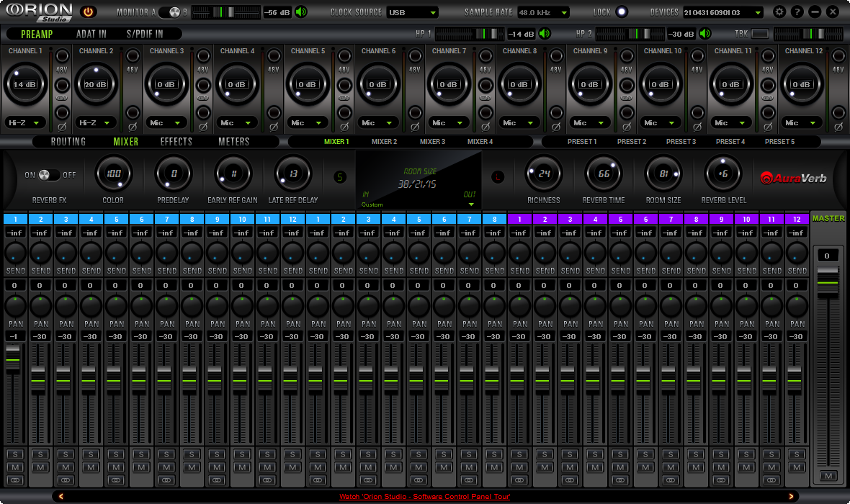Enable 48V phantom power on Channel 1

(x=62, y=56)
